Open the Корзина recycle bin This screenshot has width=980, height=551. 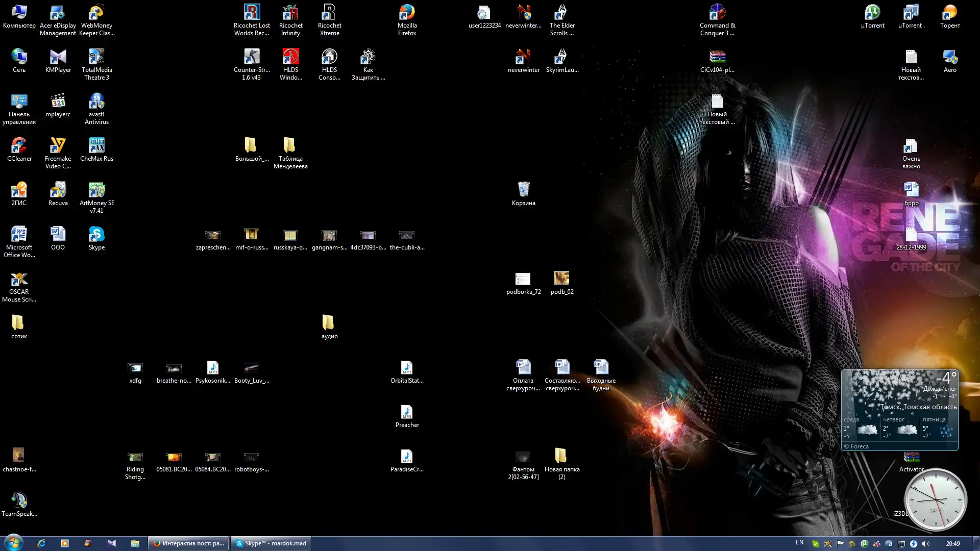click(523, 190)
